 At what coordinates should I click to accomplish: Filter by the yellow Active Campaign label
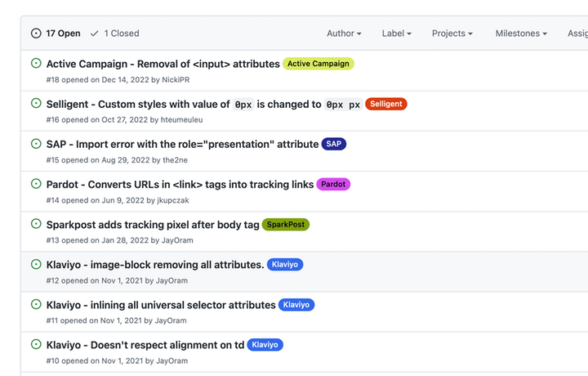318,64
